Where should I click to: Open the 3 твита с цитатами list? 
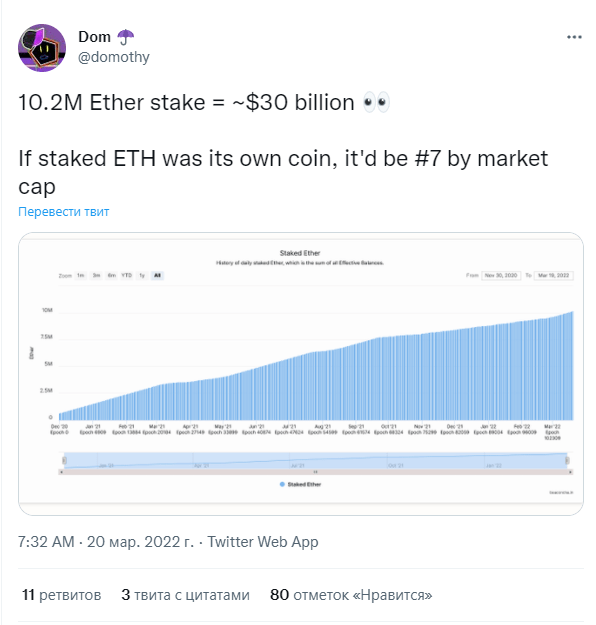pyautogui.click(x=185, y=595)
